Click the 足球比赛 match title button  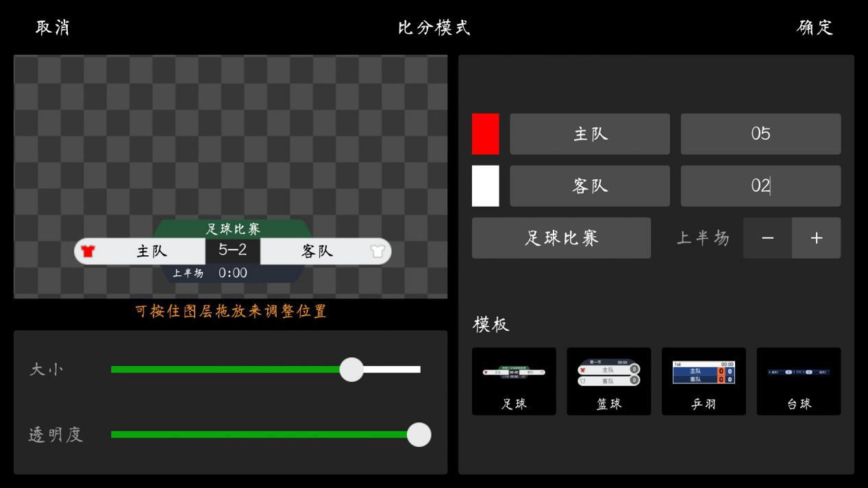coord(561,237)
